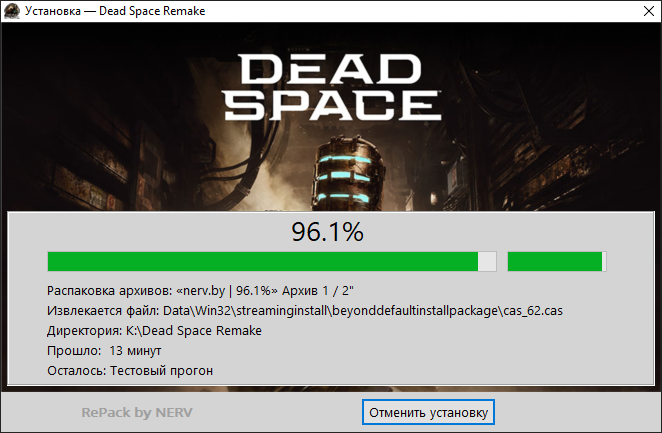The height and width of the screenshot is (433, 662).
Task: Click the Dead Space logo banner
Action: (332, 87)
